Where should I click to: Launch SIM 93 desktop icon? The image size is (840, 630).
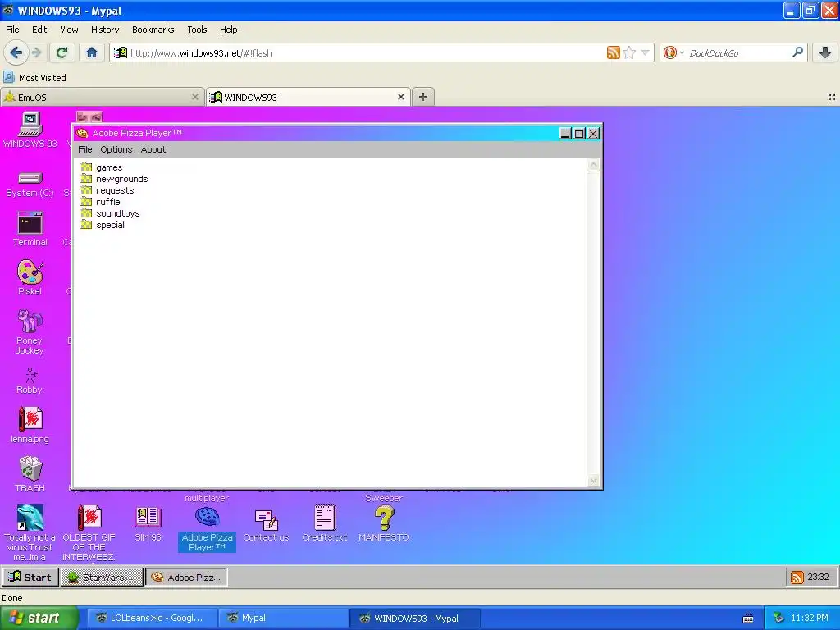click(x=148, y=524)
